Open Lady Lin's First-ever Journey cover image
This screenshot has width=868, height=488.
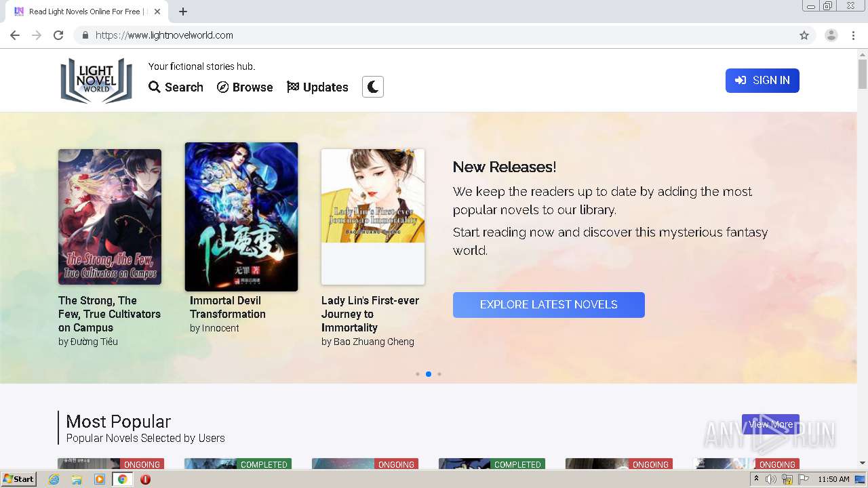[x=373, y=217]
